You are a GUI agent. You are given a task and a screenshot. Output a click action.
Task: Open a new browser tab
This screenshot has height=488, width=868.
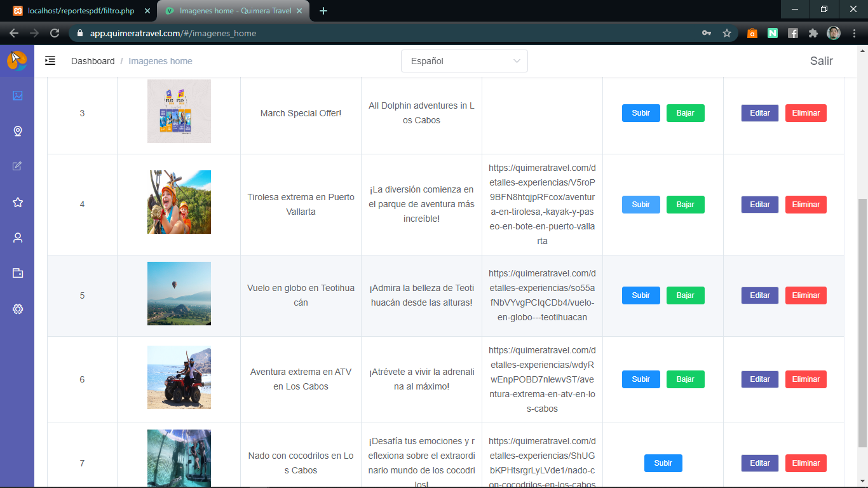pyautogui.click(x=323, y=11)
